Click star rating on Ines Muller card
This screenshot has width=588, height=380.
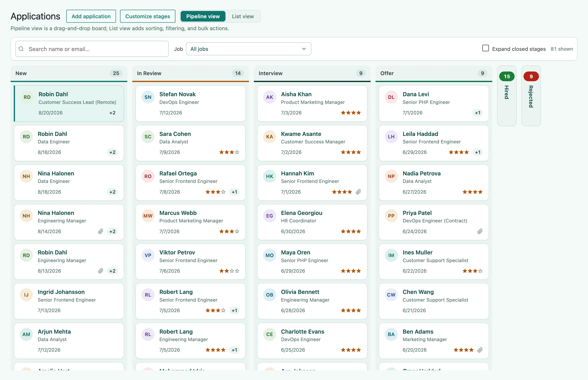(x=472, y=271)
